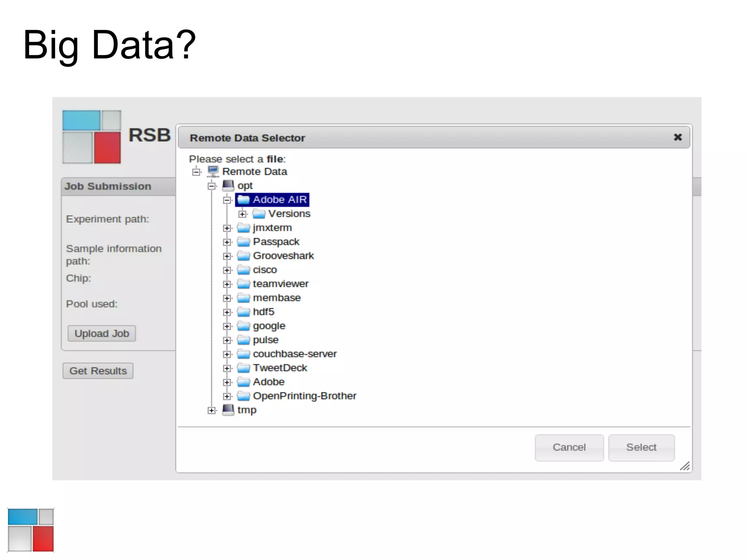
Task: Select the Versions tree item label
Action: (289, 214)
